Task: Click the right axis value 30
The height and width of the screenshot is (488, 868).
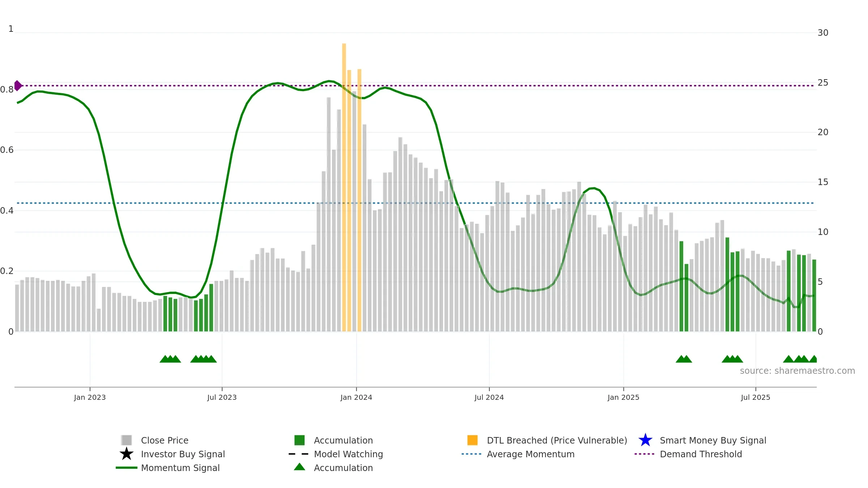Action: coord(823,33)
